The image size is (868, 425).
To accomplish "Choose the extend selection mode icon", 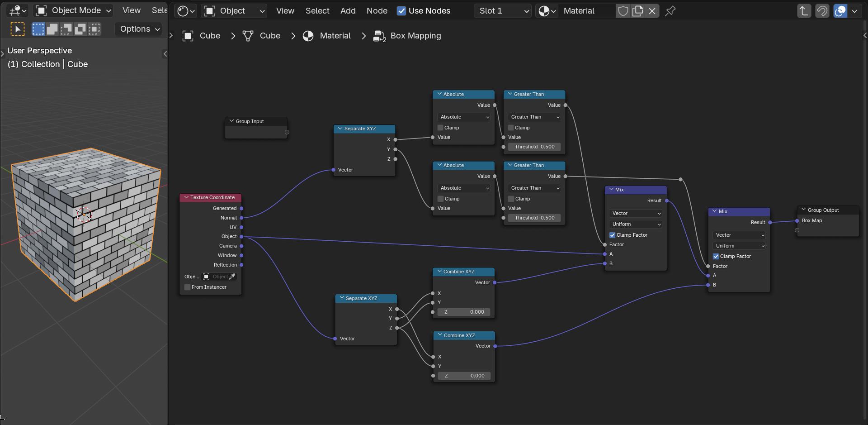I will (52, 29).
